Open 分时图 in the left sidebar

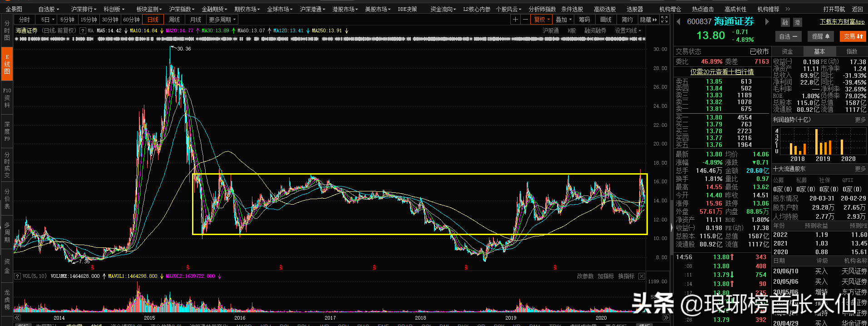[7, 30]
